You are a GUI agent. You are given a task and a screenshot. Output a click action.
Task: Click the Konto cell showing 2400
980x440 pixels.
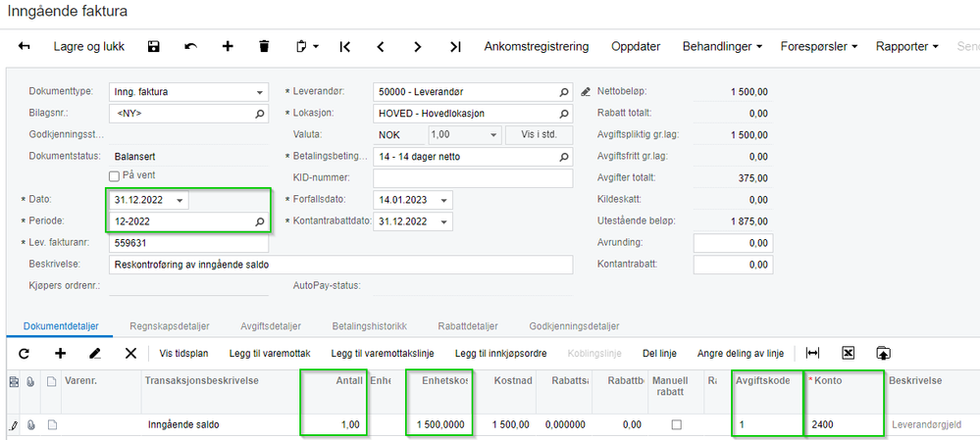(847, 425)
